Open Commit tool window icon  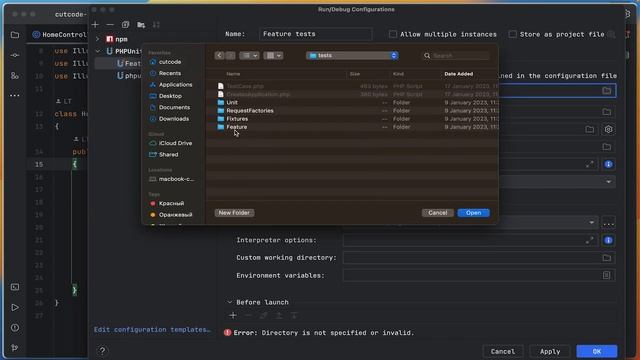(x=15, y=55)
